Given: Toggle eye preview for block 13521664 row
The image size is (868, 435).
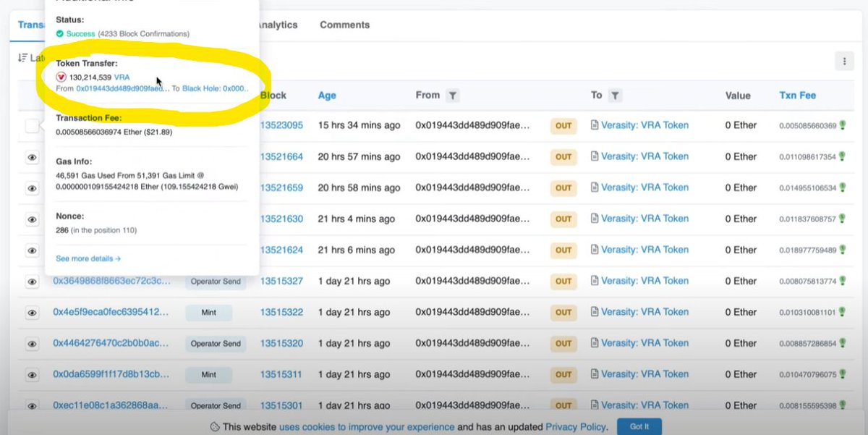Looking at the screenshot, I should coord(32,157).
